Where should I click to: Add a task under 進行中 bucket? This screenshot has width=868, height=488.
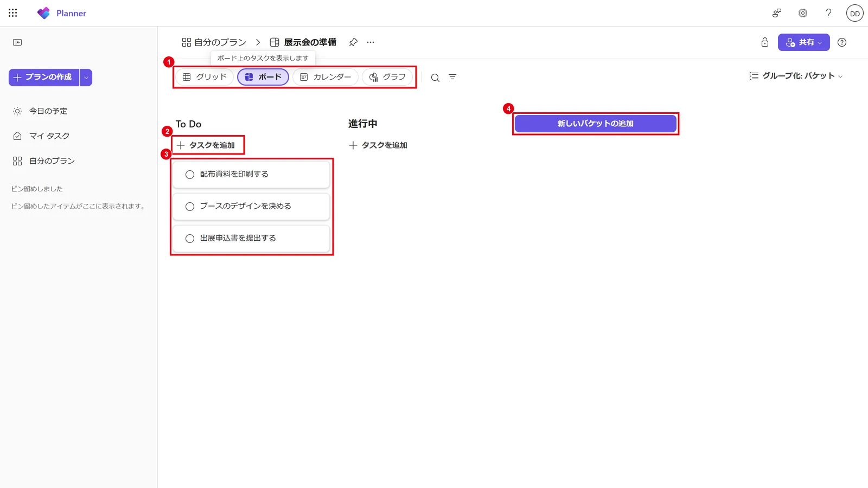click(x=378, y=145)
